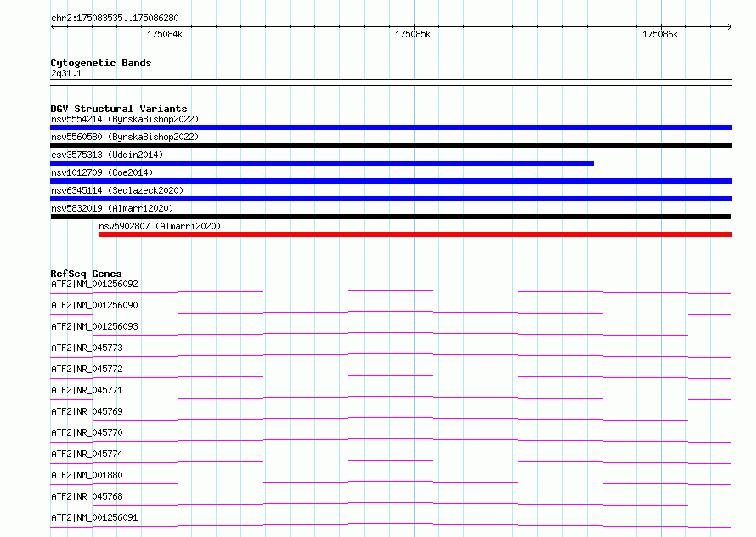This screenshot has width=756, height=537.
Task: Select transcript ATF2|NR_045772
Action: coord(87,369)
